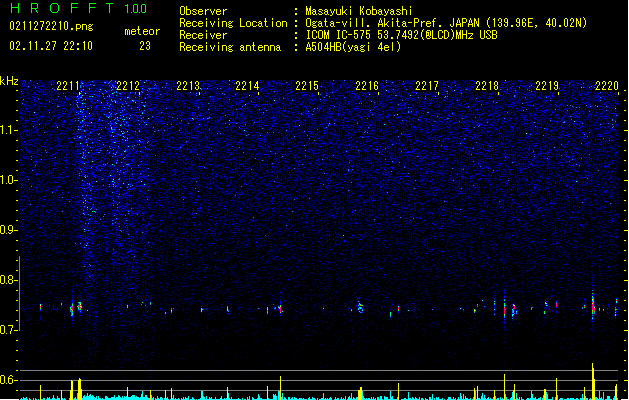This screenshot has width=629, height=400.
Task: Click the 2211 time marker
Action: [x=68, y=86]
